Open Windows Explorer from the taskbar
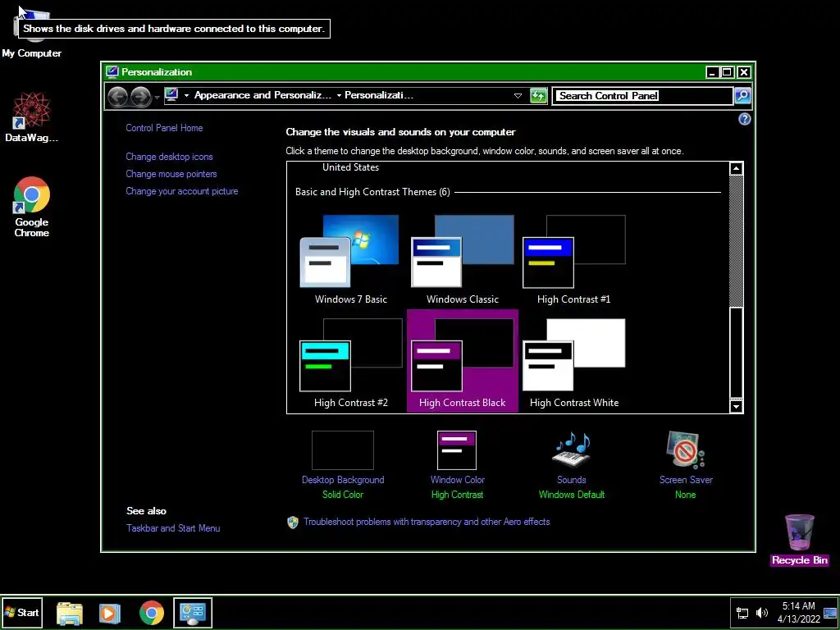Screen dimensions: 840x630 point(70,613)
